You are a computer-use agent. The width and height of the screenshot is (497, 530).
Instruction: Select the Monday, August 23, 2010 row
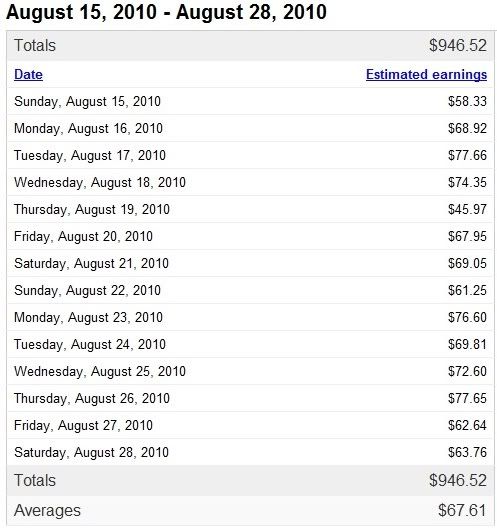[x=250, y=317]
